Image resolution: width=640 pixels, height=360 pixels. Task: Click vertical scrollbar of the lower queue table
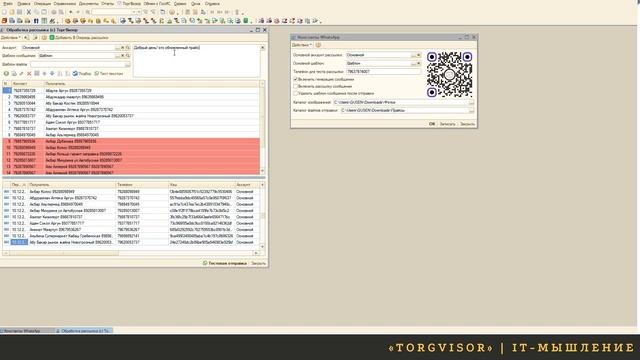[262, 216]
